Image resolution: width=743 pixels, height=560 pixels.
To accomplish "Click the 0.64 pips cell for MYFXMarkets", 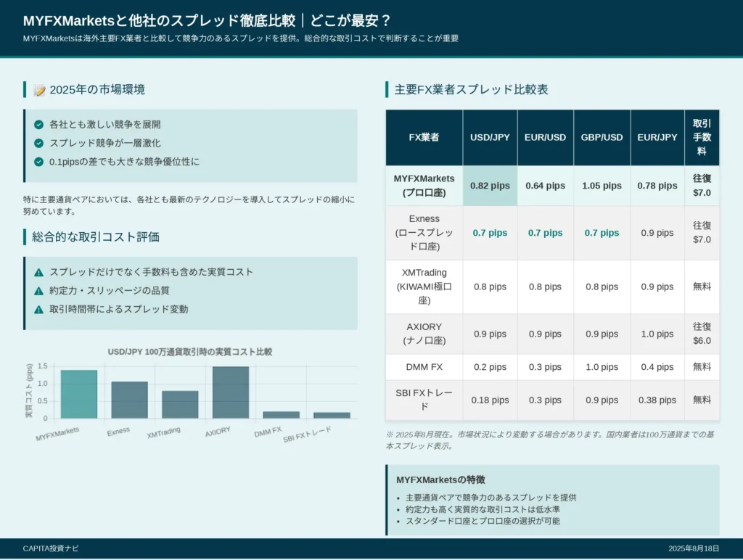I will click(x=546, y=186).
